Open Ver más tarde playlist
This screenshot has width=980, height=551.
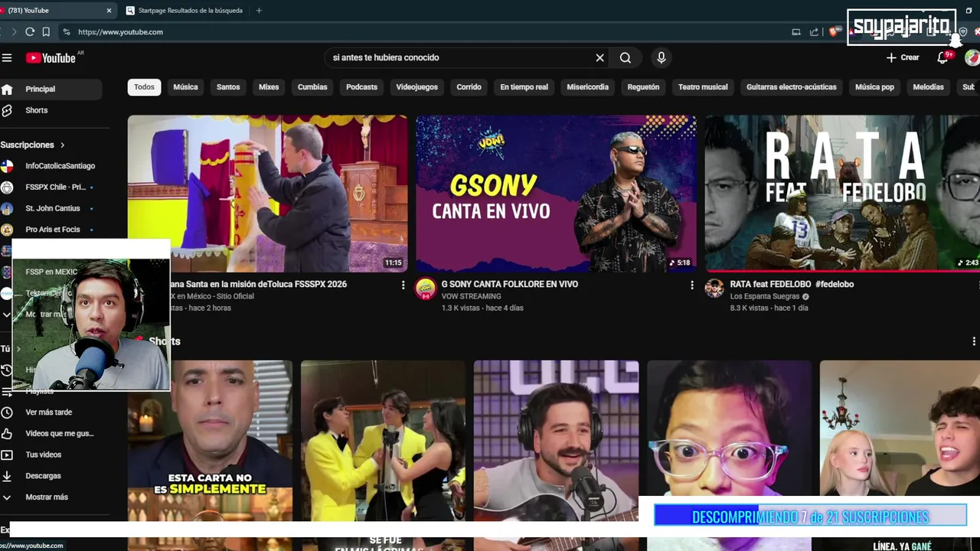tap(51, 412)
